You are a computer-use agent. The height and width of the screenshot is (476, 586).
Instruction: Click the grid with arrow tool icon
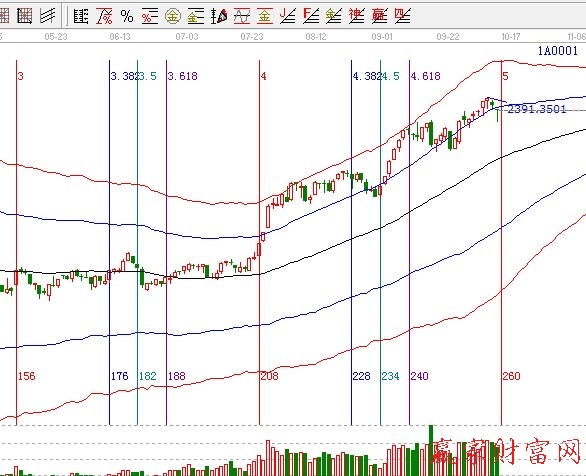click(x=25, y=16)
